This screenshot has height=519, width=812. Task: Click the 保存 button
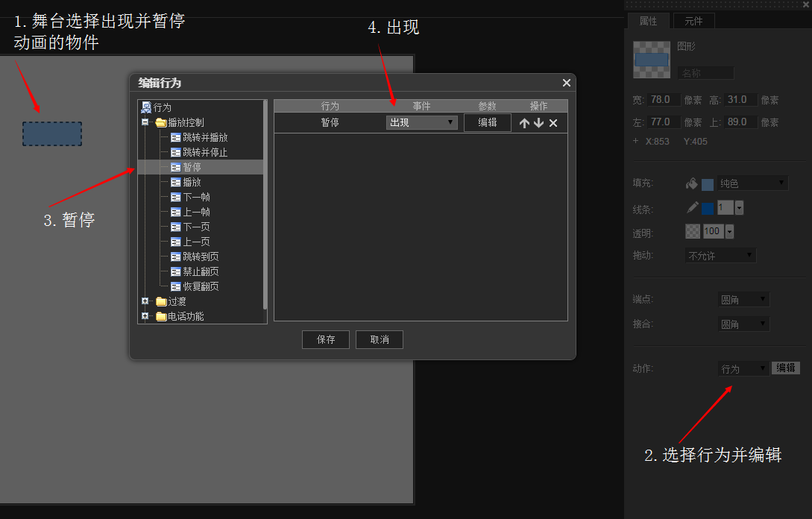click(325, 339)
